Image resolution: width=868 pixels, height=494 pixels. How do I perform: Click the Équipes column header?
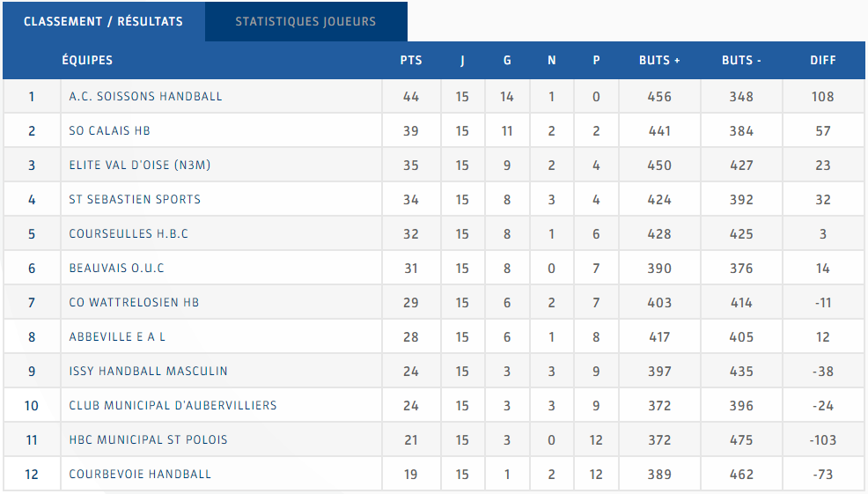coord(87,61)
